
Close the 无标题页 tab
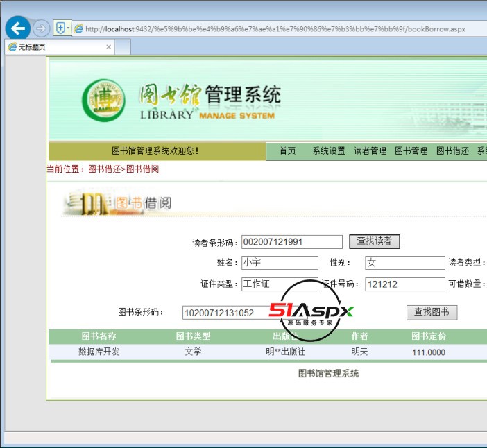108,47
